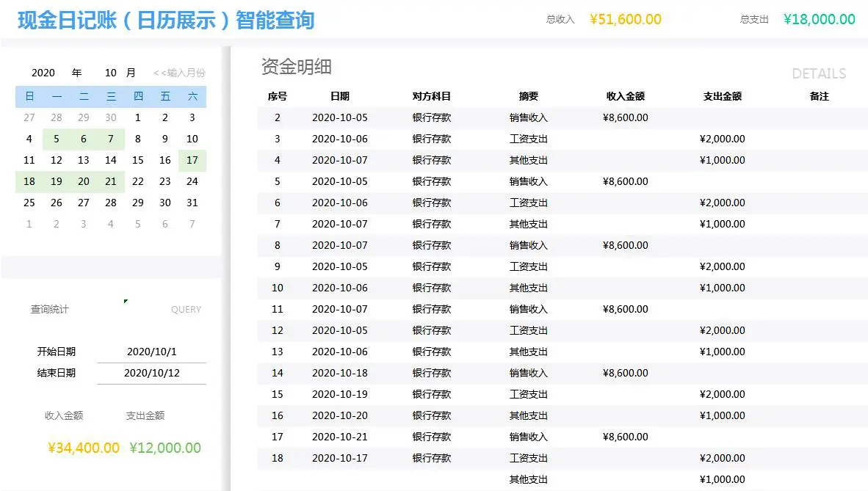Select total expense value ¥18,000.00
This screenshot has width=868, height=491.
pos(820,19)
